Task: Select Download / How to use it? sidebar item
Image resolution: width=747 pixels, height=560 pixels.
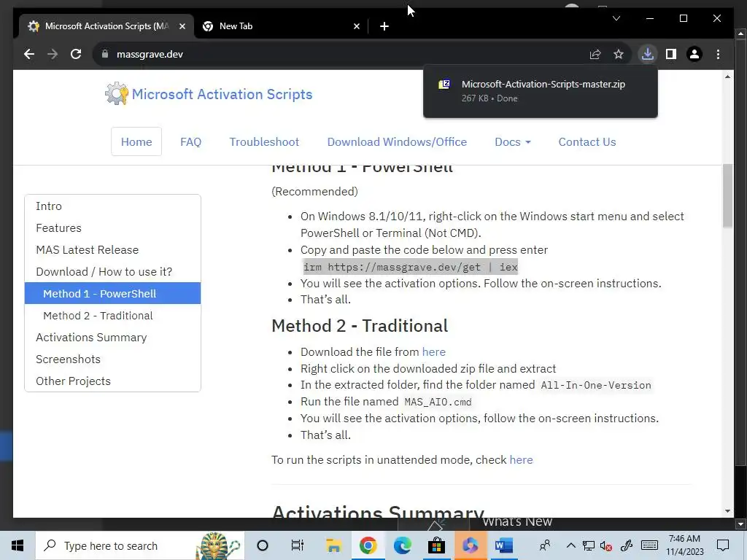Action: click(x=112, y=272)
